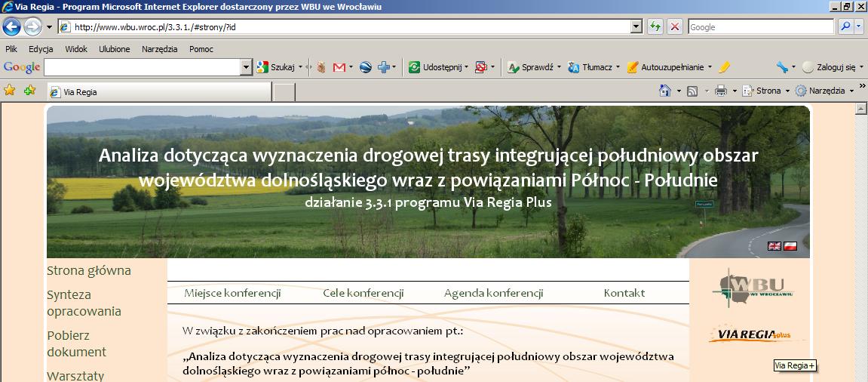Click the red Stop loading icon
The image size is (868, 382).
(x=674, y=26)
